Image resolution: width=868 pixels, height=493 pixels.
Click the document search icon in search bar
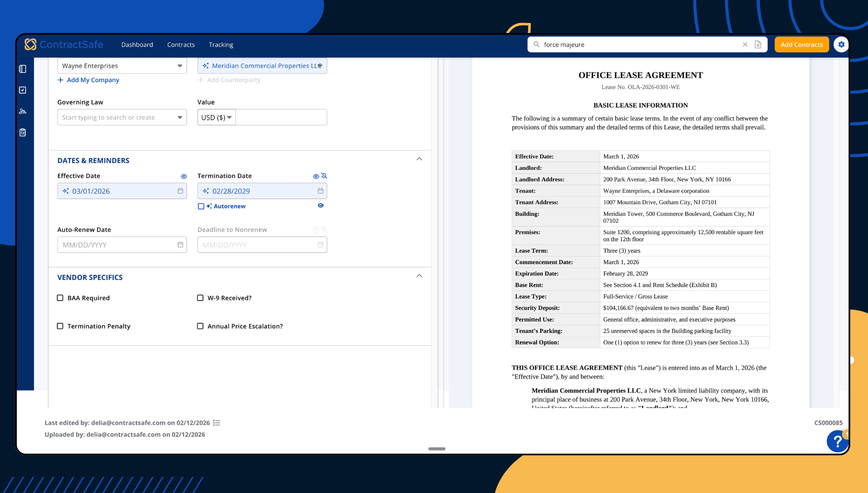pyautogui.click(x=758, y=45)
